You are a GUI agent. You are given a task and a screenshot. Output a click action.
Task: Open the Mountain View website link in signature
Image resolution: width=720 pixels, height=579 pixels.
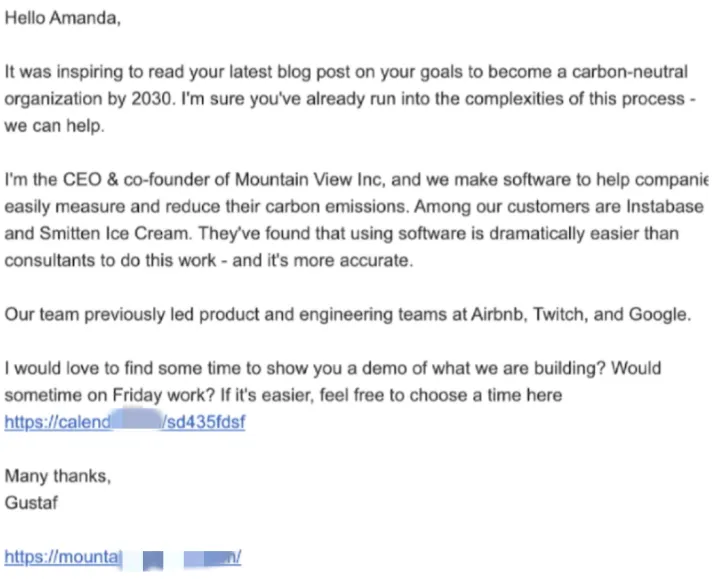[123, 557]
